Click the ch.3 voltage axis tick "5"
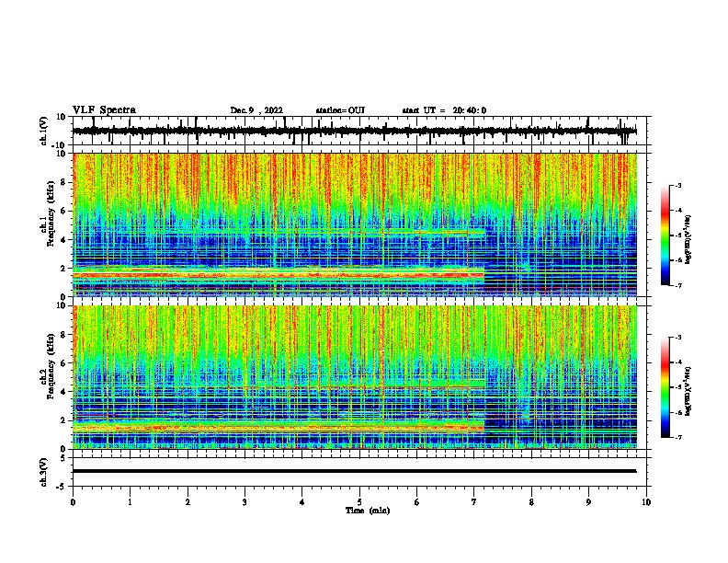 pos(64,458)
